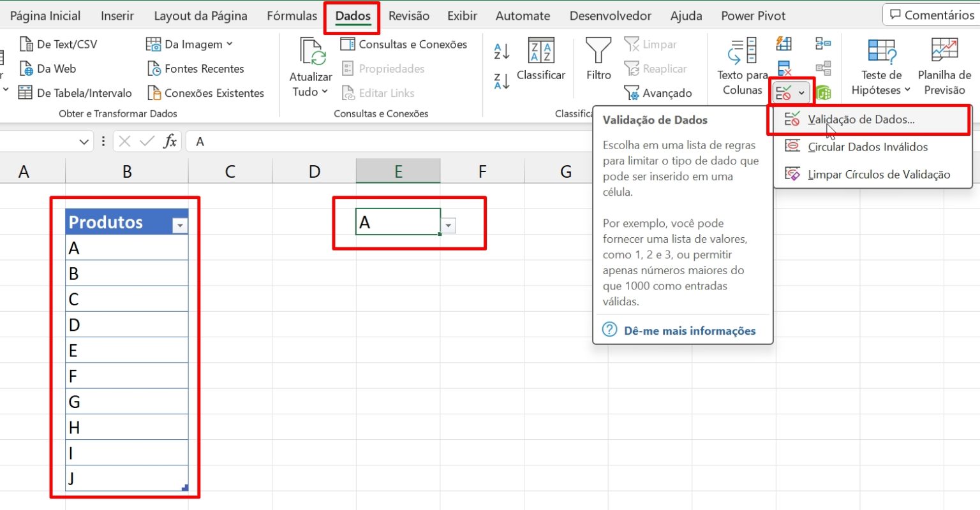
Task: Click the Remover Duplicatas icon
Action: pyautogui.click(x=783, y=67)
